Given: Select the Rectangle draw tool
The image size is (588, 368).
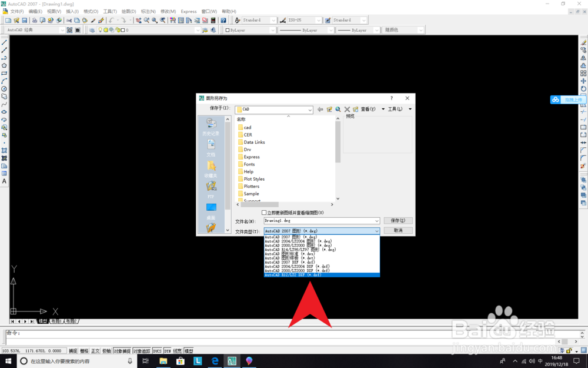Looking at the screenshot, I should tap(4, 74).
